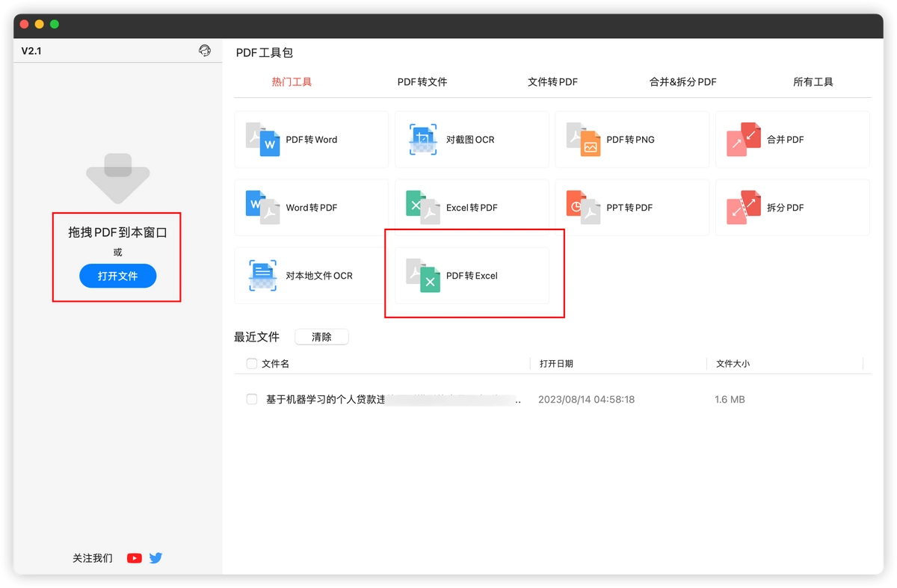Open the PDF转Word tool icon
Viewport: 897px width, 588px height.
point(262,140)
